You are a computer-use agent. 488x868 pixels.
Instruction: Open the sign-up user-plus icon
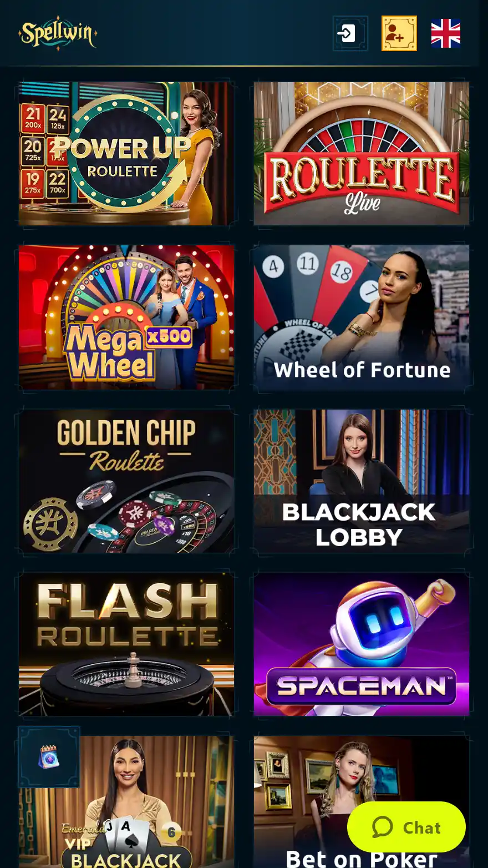point(399,33)
